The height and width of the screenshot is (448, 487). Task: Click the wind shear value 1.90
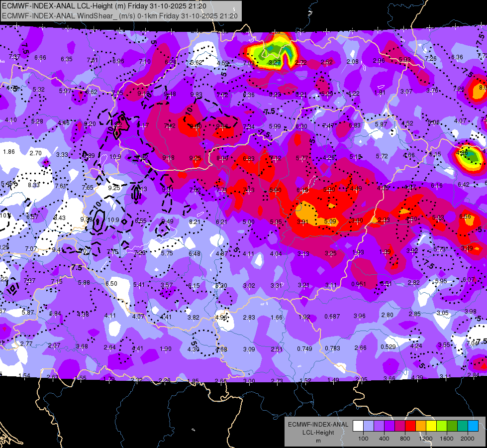(x=166, y=349)
